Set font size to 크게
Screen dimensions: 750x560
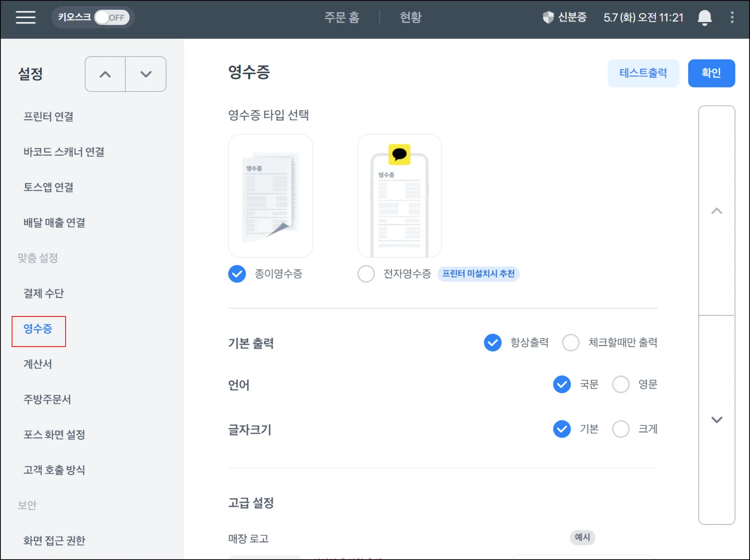click(x=620, y=429)
